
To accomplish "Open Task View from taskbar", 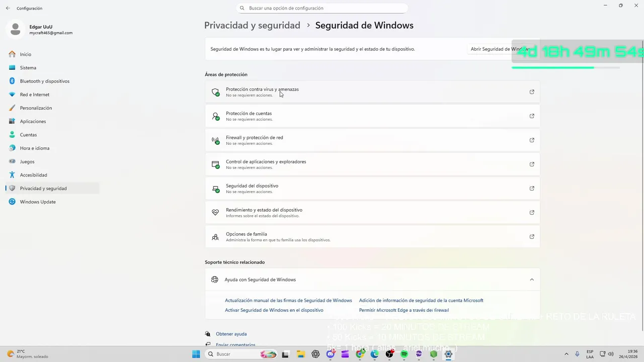I will [x=286, y=354].
